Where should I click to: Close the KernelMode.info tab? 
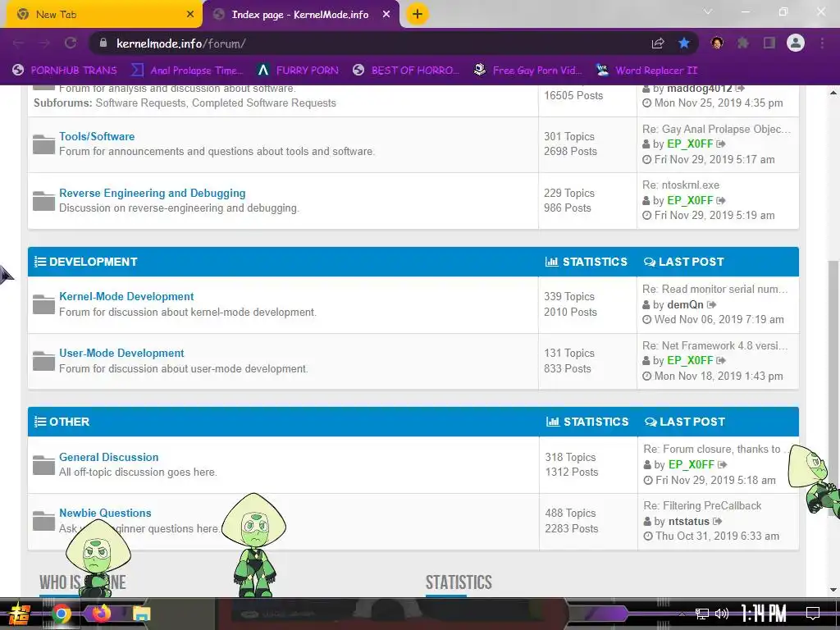tap(386, 15)
